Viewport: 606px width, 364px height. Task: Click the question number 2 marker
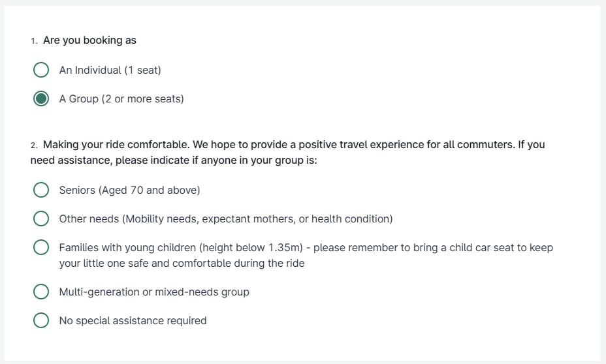click(x=34, y=145)
